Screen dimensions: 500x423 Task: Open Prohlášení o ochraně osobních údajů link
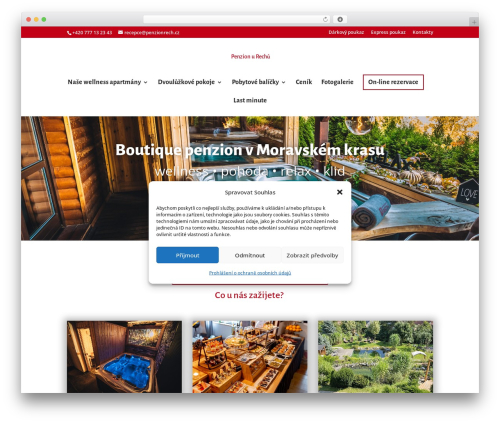[x=250, y=273]
